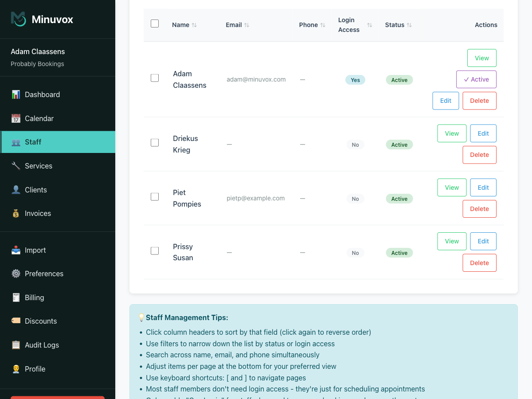Go to Audit Logs in sidebar

pyautogui.click(x=42, y=345)
